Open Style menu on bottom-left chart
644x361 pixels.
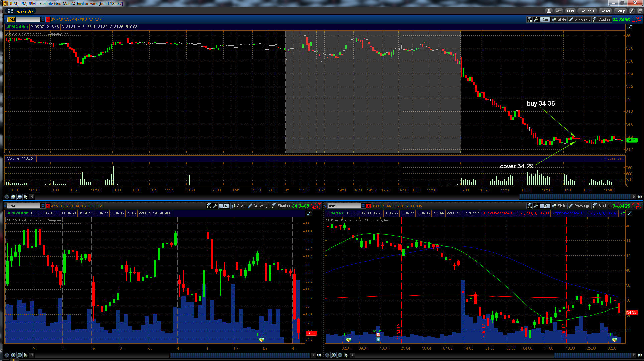click(x=238, y=206)
